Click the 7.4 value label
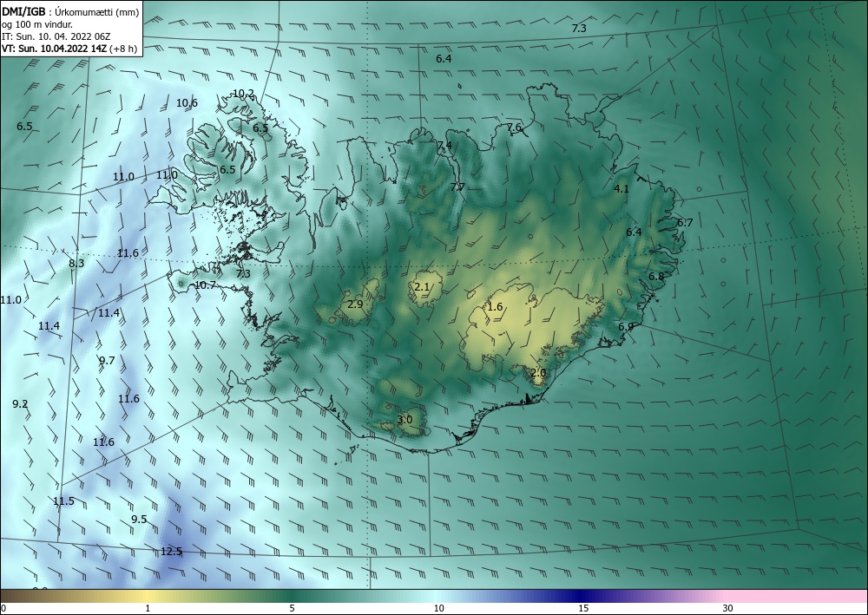This screenshot has height=615, width=868. (x=444, y=146)
